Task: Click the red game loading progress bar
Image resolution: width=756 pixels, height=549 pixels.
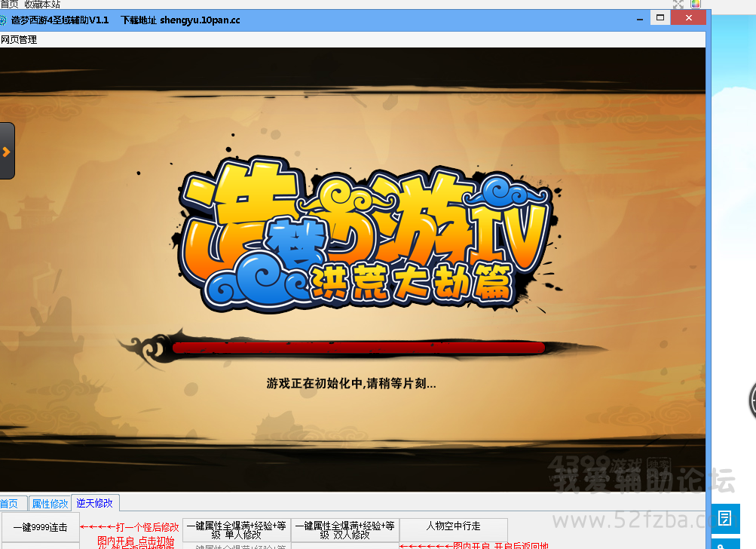Action: [x=359, y=348]
